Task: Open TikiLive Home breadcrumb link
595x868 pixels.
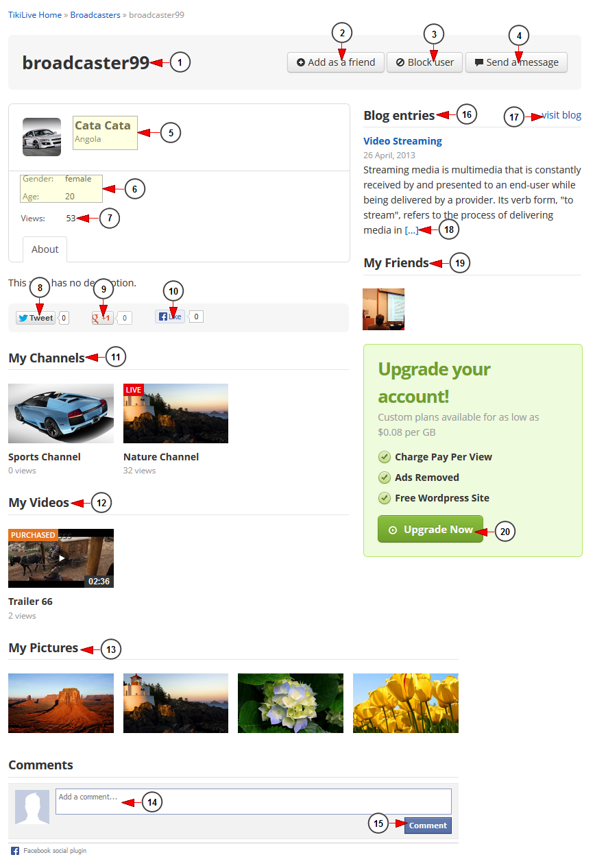Action: (x=35, y=14)
